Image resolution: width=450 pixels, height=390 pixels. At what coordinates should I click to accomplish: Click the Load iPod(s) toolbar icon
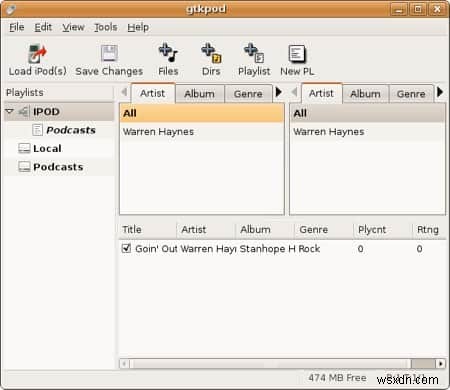tap(37, 53)
